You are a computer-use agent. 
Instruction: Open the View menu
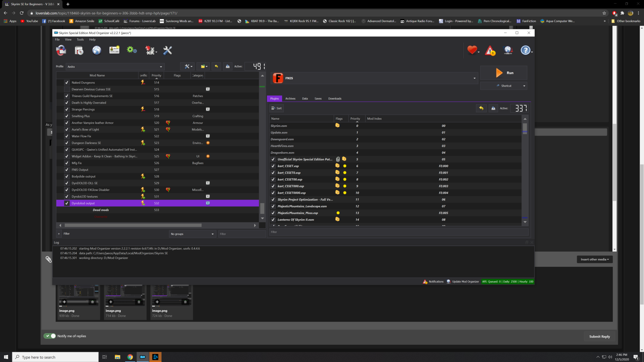(x=68, y=40)
